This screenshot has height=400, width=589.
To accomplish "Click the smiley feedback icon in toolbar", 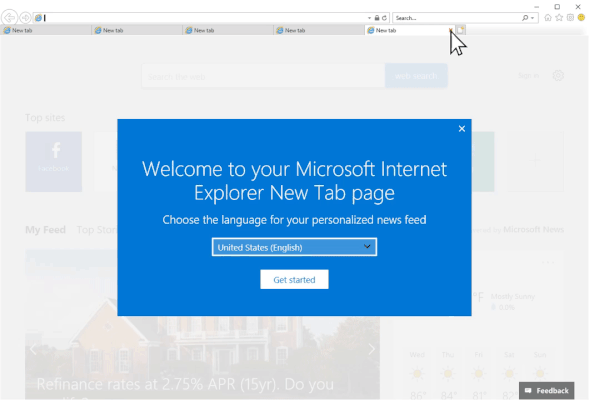I will [581, 18].
